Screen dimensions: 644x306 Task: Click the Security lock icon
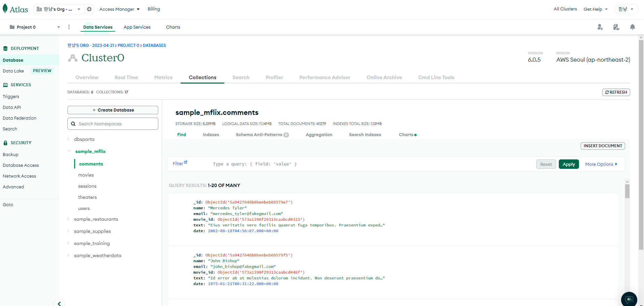tap(5, 143)
